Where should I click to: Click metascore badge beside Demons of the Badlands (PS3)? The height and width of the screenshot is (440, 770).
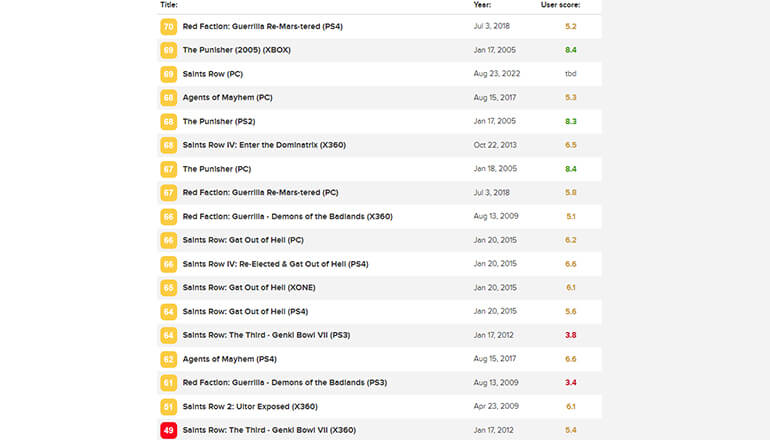pos(168,383)
